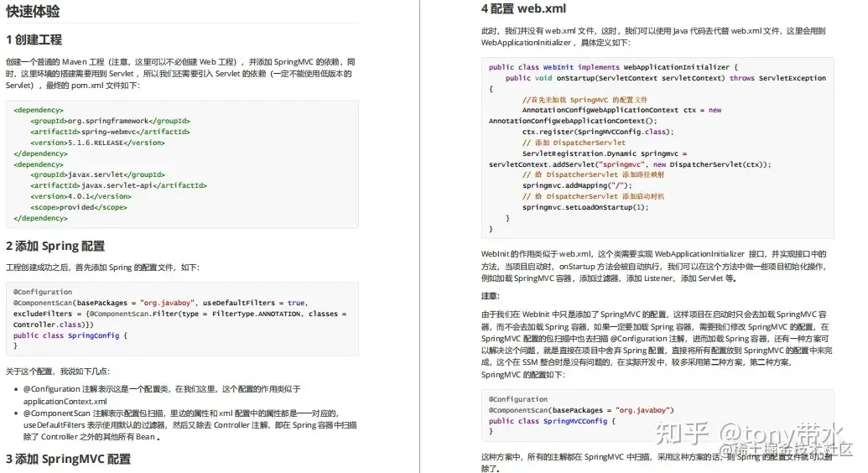Screen dimensions: 868x473
Task: Click the line starting "这种方案中，所有的注解都在 SpringMVC 中扫描"
Action: coord(657,458)
